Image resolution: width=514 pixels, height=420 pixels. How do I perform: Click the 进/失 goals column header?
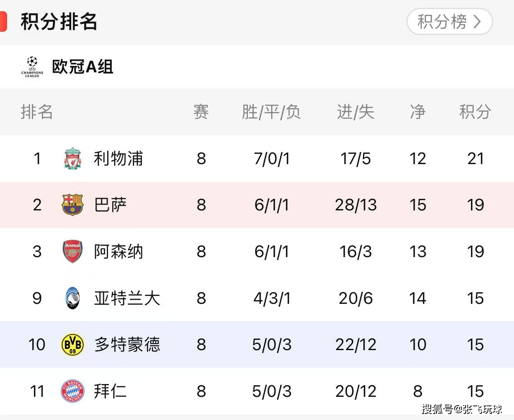(355, 112)
